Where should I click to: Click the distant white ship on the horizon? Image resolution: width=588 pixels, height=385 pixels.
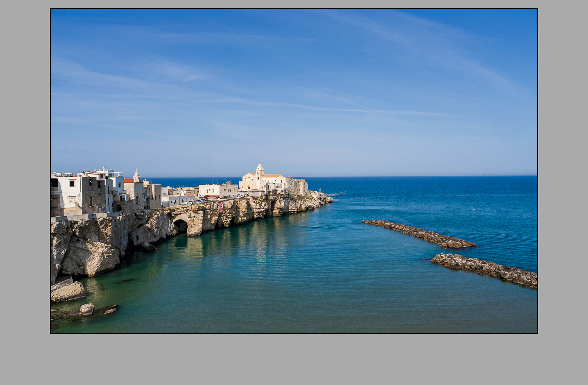click(487, 175)
